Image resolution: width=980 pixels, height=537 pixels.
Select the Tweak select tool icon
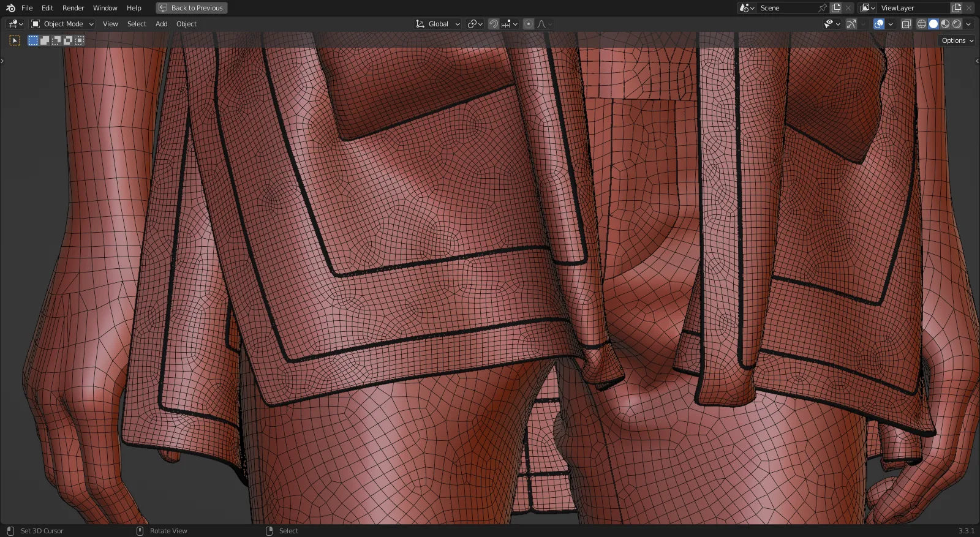[x=15, y=40]
